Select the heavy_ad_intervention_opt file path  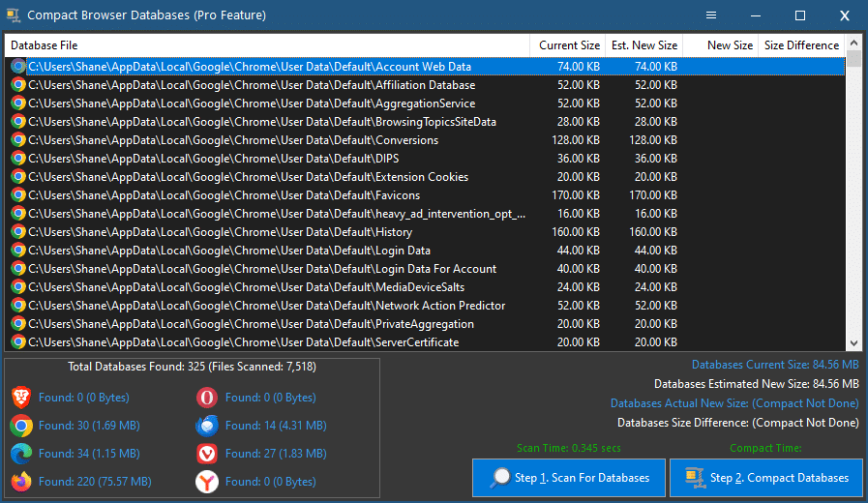pos(277,214)
